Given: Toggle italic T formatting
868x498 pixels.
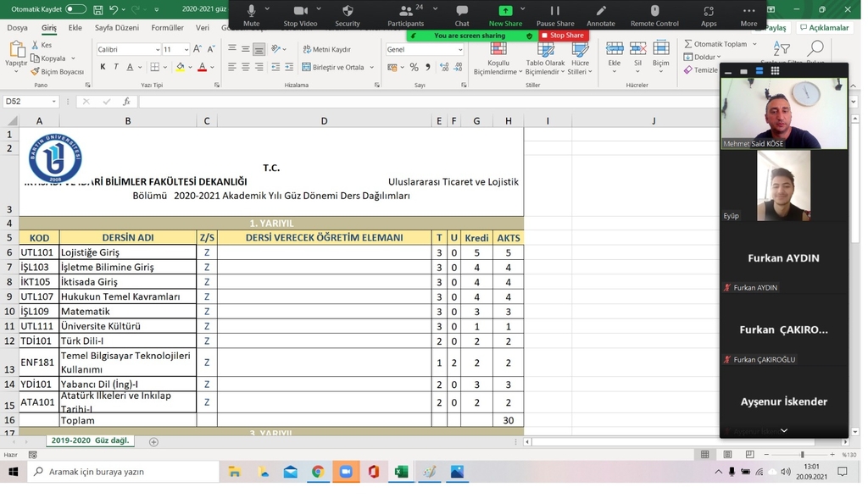Looking at the screenshot, I should [x=115, y=67].
